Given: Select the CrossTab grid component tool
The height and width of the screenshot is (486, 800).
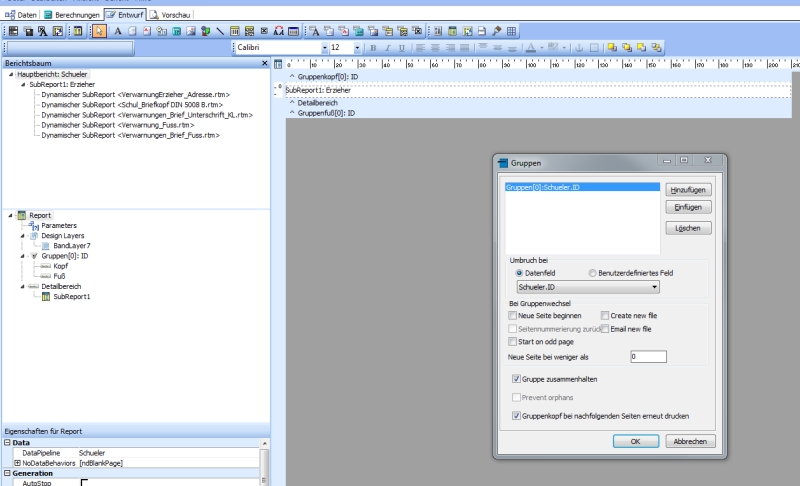Looking at the screenshot, I should 511,31.
